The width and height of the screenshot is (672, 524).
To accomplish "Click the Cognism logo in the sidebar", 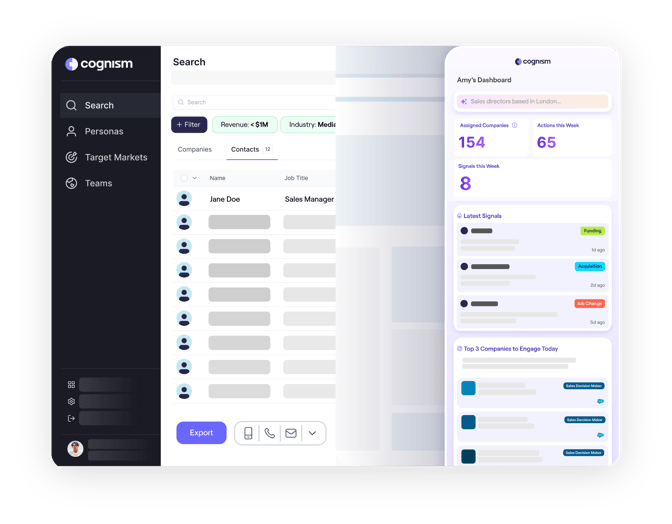I will pos(99,64).
